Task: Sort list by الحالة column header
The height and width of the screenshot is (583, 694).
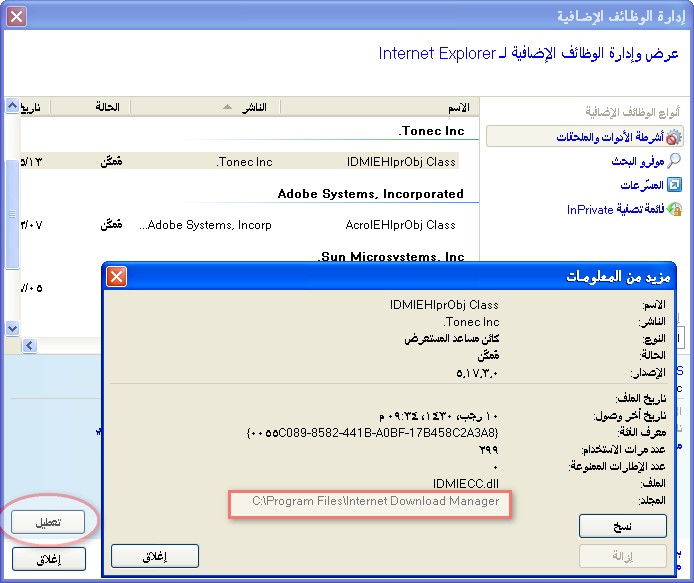Action: tap(108, 107)
